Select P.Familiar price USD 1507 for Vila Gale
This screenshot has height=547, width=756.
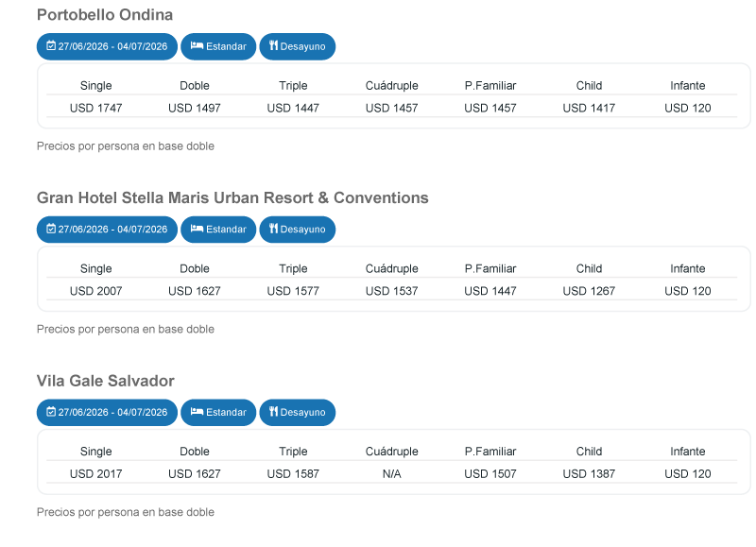tap(490, 474)
